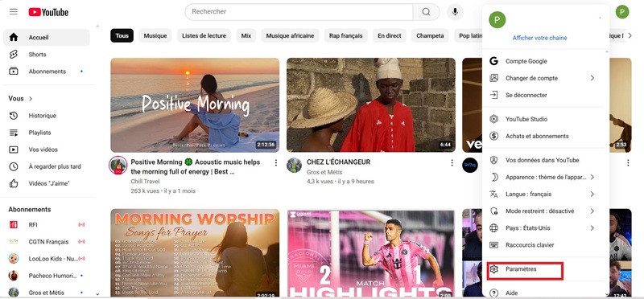
Task: Select Listes de lecture chip
Action: [204, 35]
